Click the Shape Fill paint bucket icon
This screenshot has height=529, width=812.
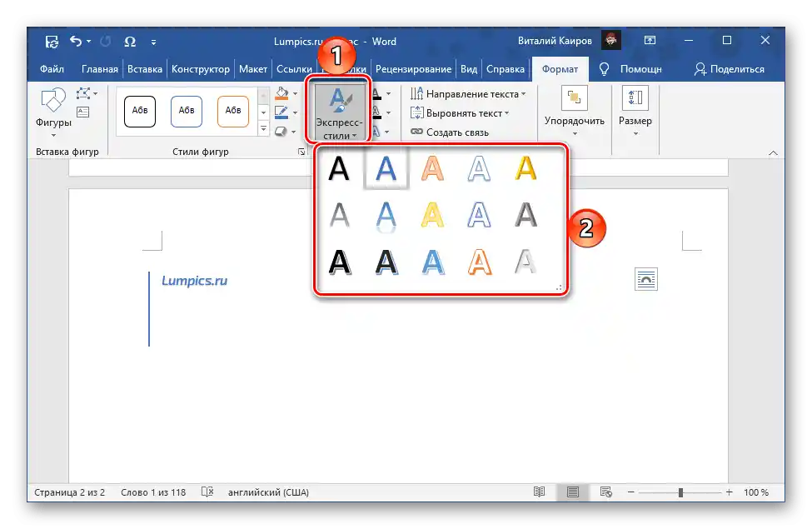(281, 93)
